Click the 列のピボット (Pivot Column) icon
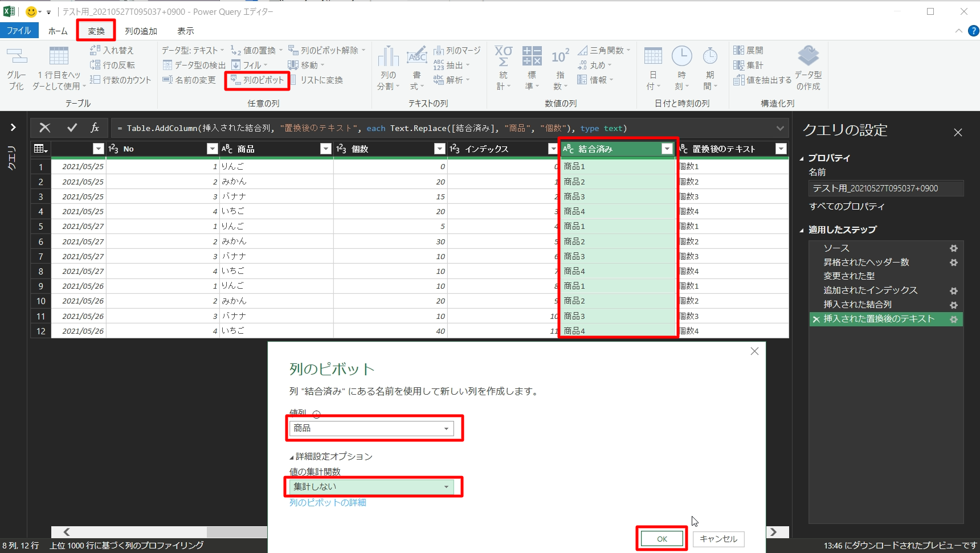 pos(235,80)
